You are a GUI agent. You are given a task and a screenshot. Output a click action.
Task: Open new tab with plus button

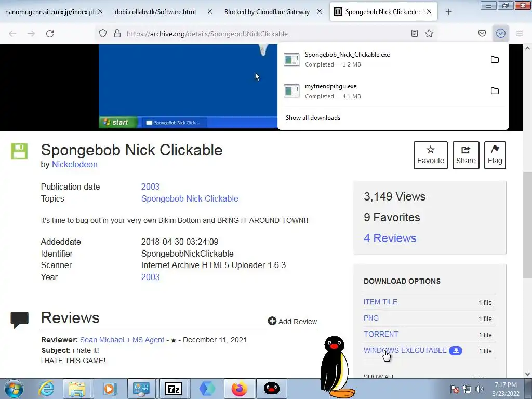[448, 12]
